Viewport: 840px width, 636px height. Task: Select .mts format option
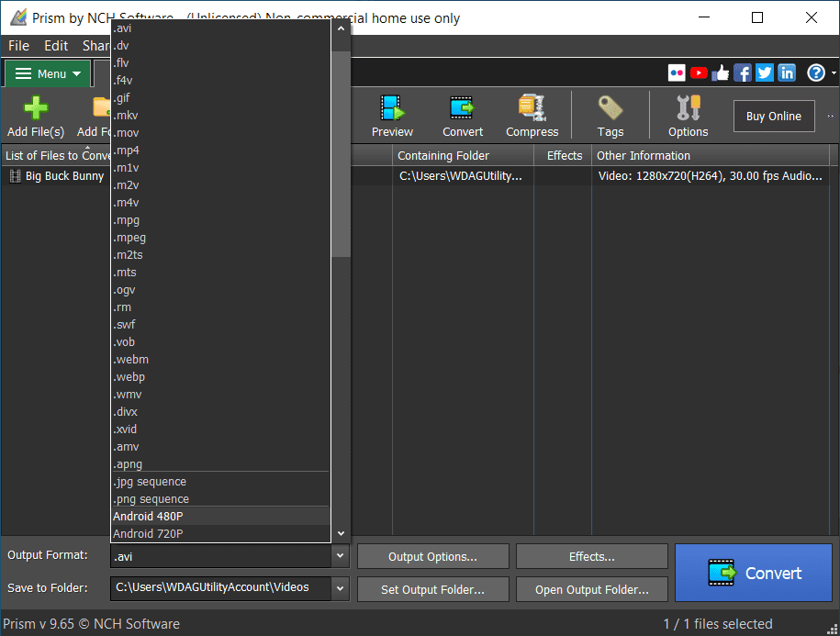tap(220, 273)
